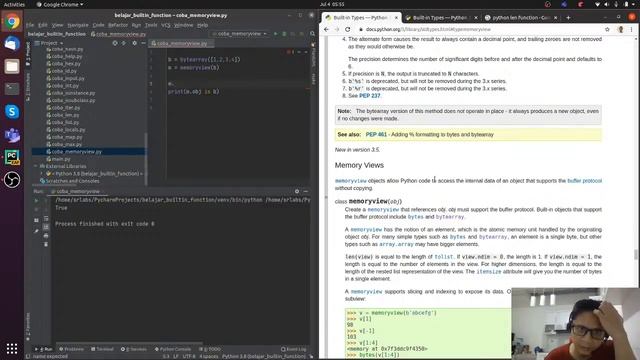
Task: Click the array.array link
Action: pos(396,244)
